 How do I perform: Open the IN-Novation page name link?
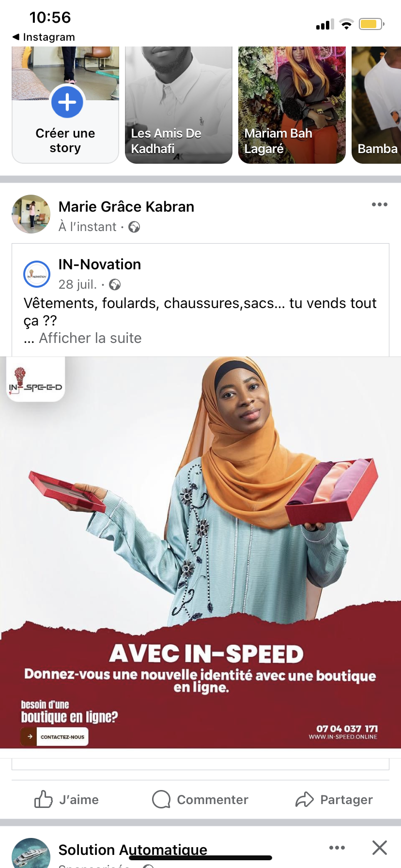[100, 264]
